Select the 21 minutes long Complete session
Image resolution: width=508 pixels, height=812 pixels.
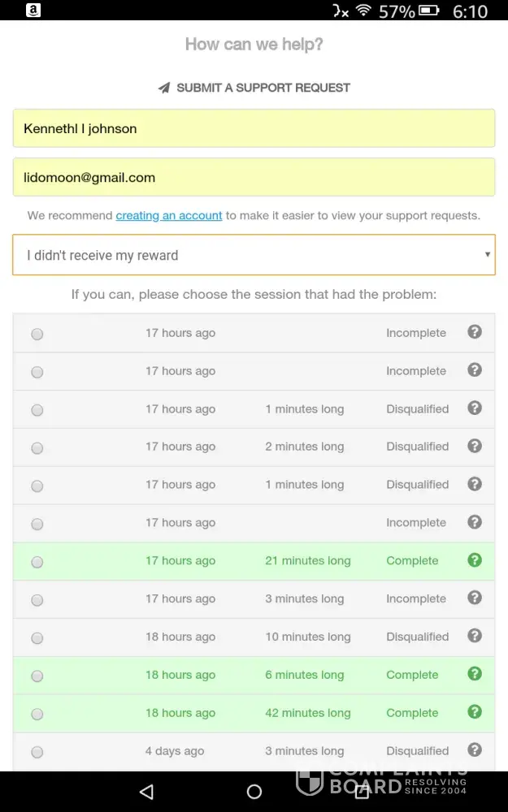pos(37,562)
